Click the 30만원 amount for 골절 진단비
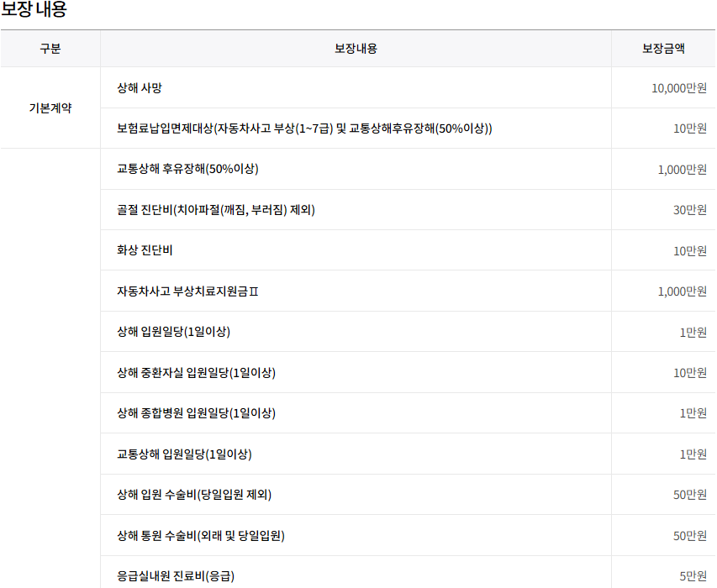The height and width of the screenshot is (588, 717). coord(689,210)
